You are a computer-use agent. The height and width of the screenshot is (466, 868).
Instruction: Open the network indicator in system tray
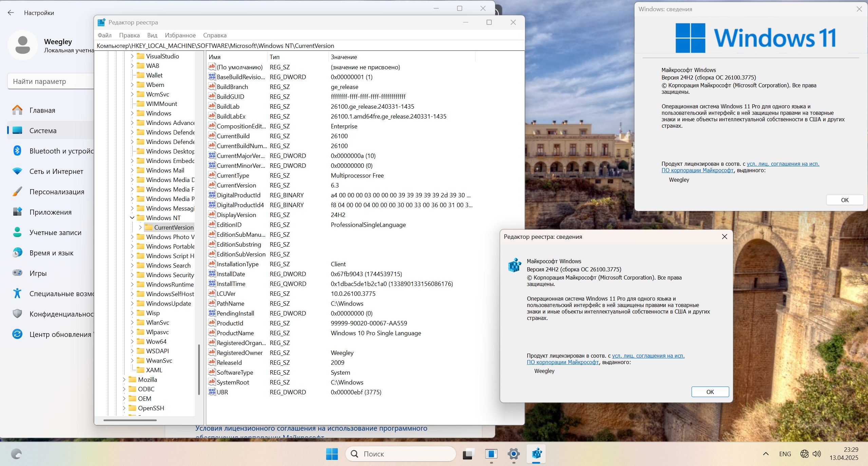804,453
